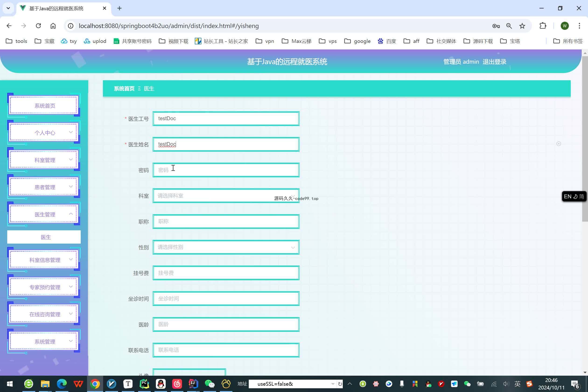Click 系统首页 in the breadcrumb
This screenshot has height=392, width=588.
pyautogui.click(x=124, y=88)
